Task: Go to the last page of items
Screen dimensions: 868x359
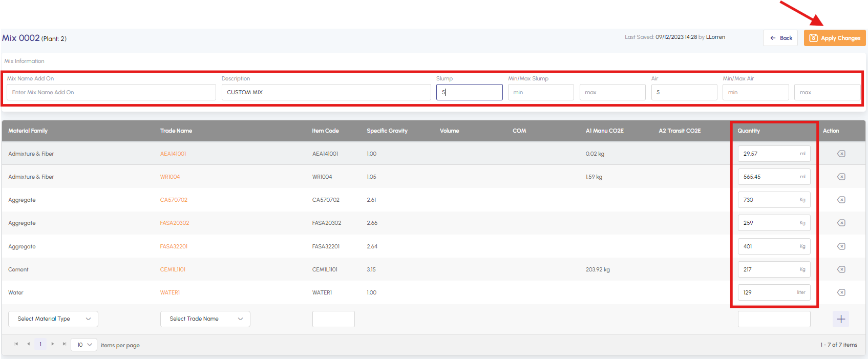Action: [65, 344]
